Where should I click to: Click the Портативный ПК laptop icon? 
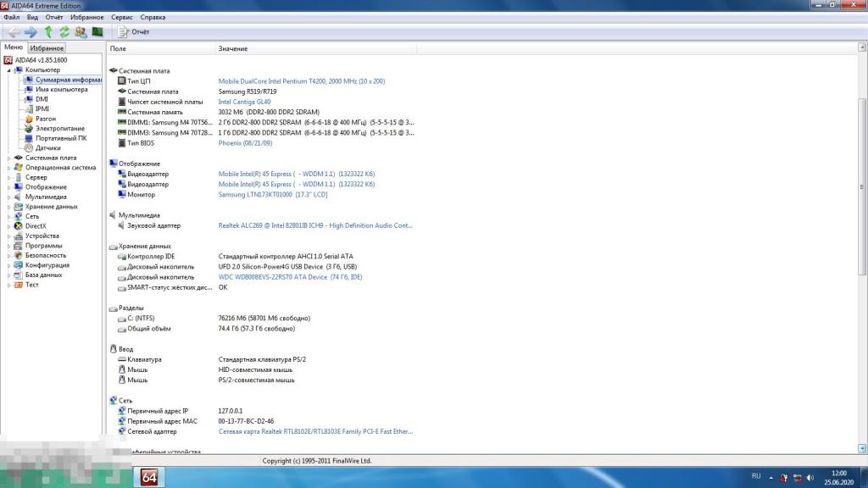[x=29, y=138]
